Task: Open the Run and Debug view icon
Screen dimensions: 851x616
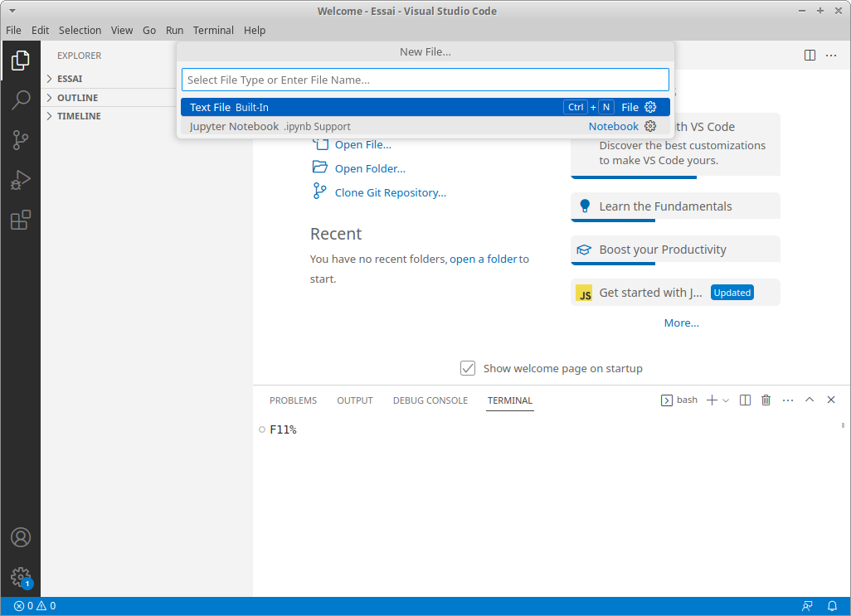Action: tap(20, 180)
